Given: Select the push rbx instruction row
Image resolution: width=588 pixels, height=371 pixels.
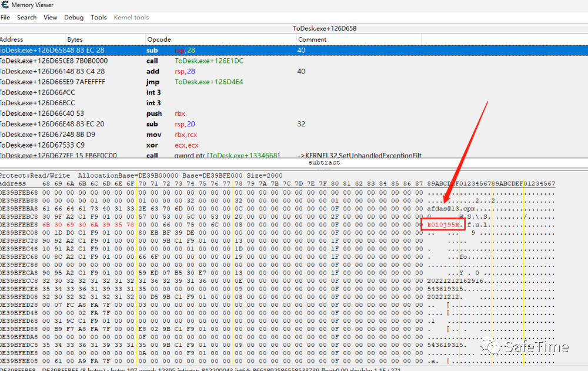Looking at the screenshot, I should [x=294, y=113].
